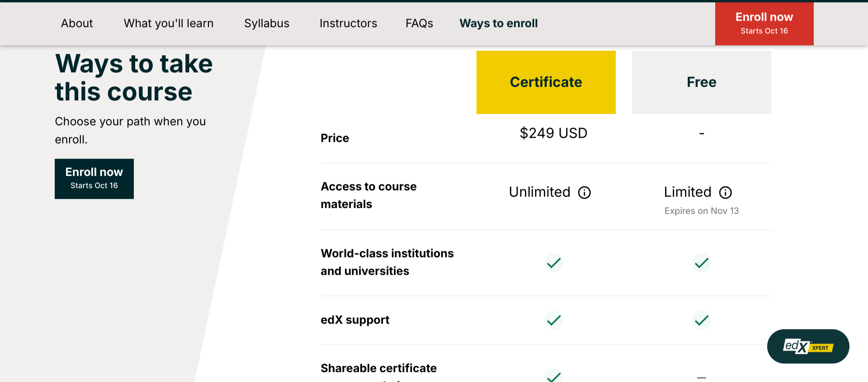Click Certificate checkmark for edX support
Viewport: 868px width, 382px height.
coord(554,321)
